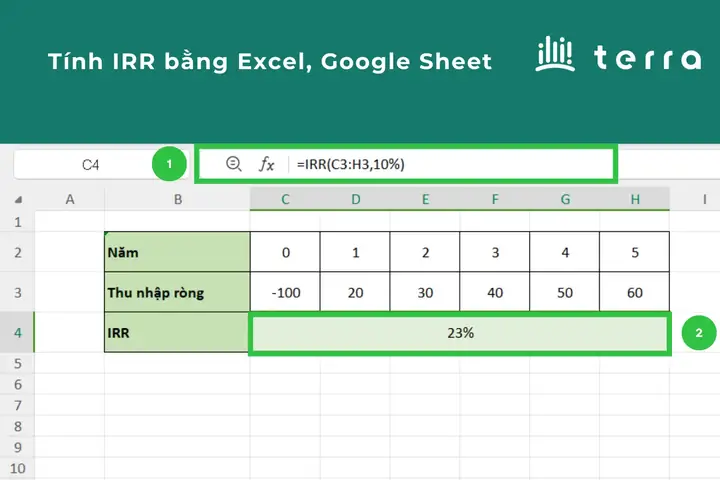Click the IRR result cell showing 23%
This screenshot has width=720, height=480.
coord(460,333)
